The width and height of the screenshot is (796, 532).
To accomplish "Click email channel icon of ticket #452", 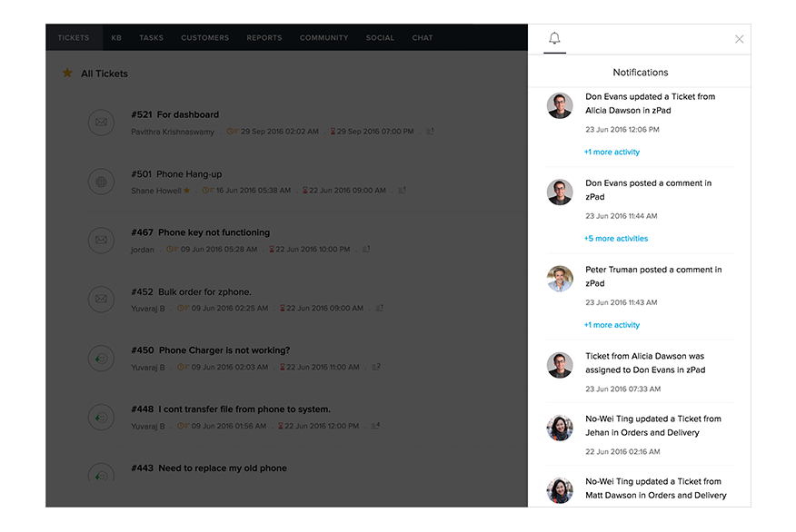I will [101, 299].
